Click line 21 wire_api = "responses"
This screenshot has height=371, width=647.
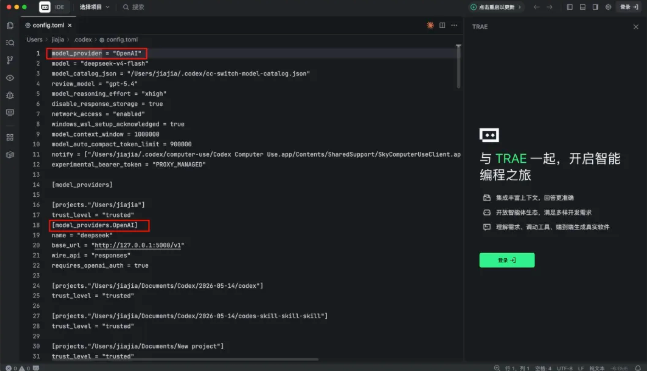pos(91,255)
